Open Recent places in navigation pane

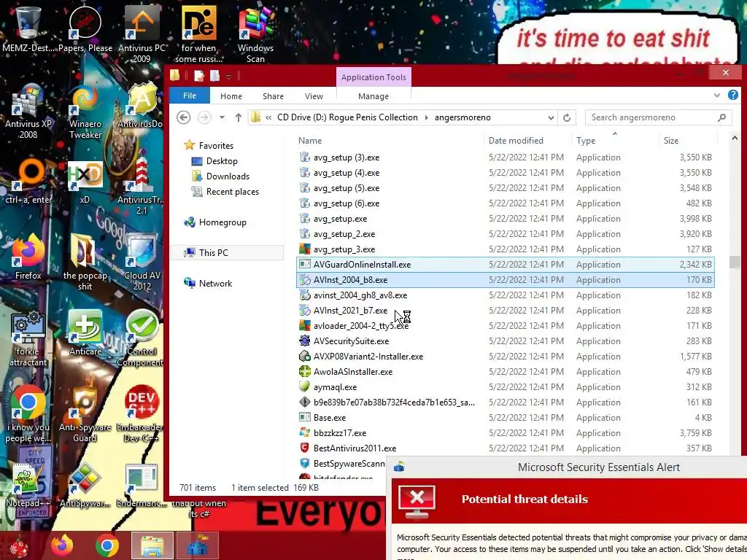[x=232, y=192]
